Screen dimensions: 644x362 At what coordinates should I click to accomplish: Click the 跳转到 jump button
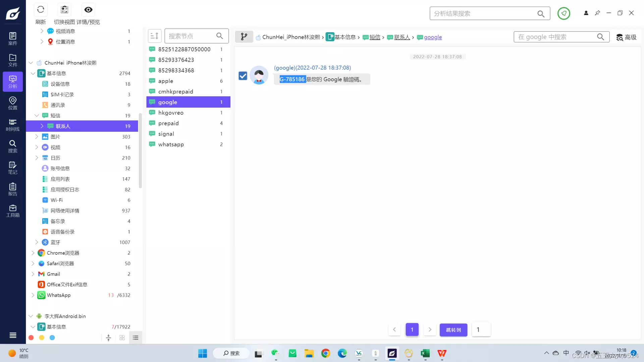pyautogui.click(x=453, y=330)
